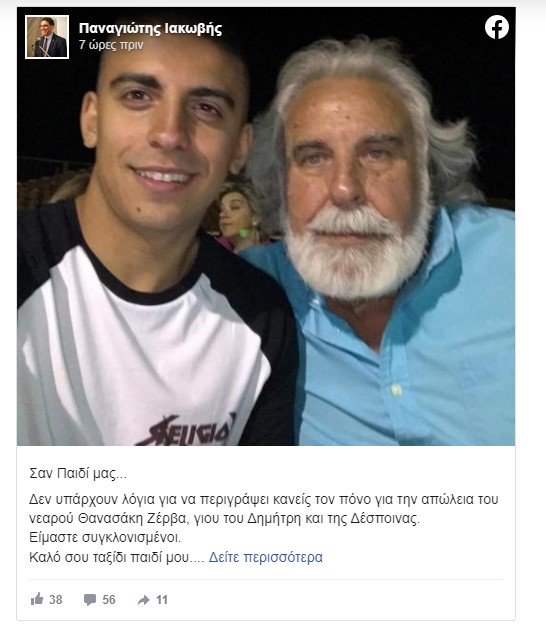The image size is (546, 640).
Task: Click the '7 ώρες πριν' timestamp
Action: [111, 45]
